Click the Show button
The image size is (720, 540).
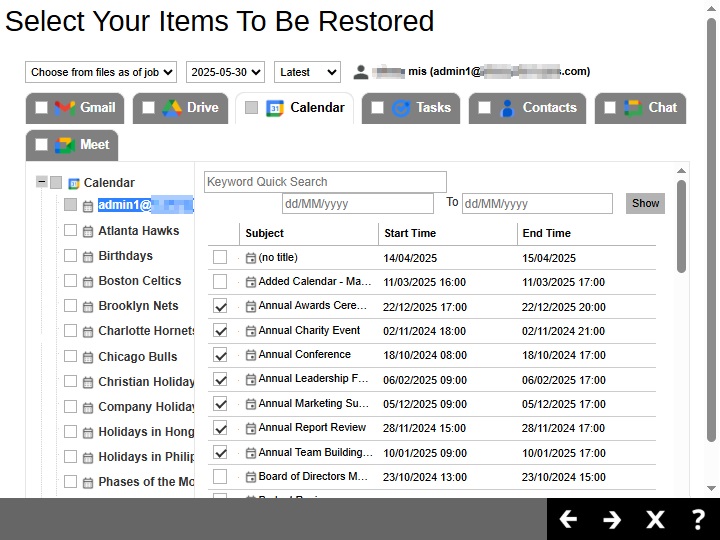(645, 203)
